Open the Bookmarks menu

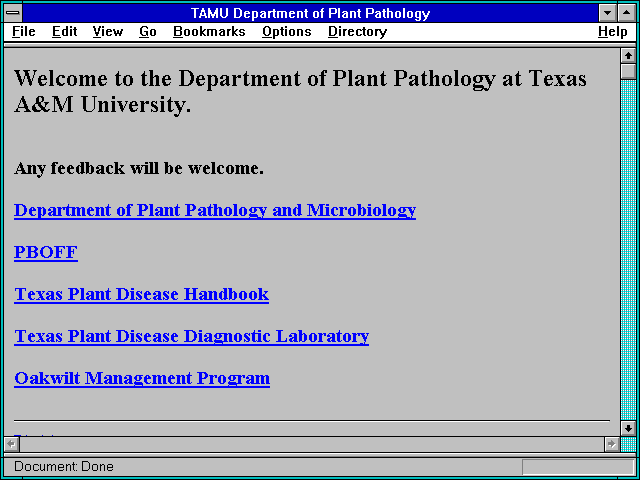pyautogui.click(x=209, y=32)
